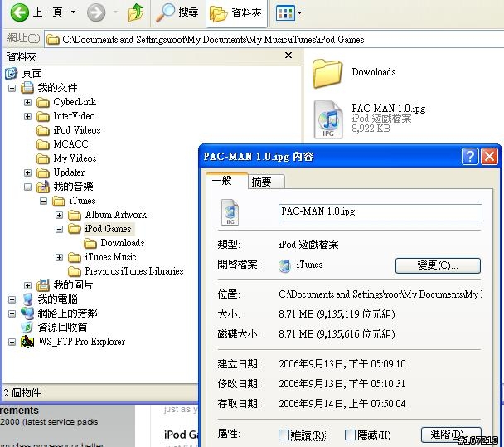Expand the 網路上的芳鄰 node

(12, 313)
